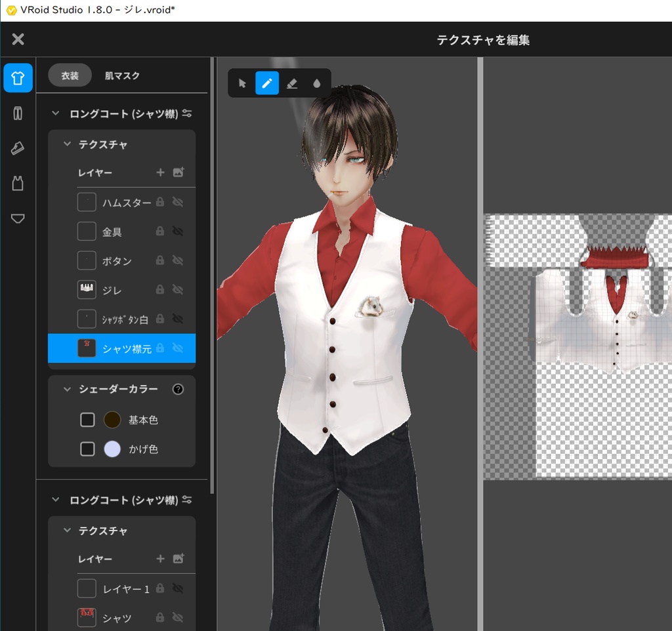Click the ジレ layer thumbnail

(x=87, y=289)
